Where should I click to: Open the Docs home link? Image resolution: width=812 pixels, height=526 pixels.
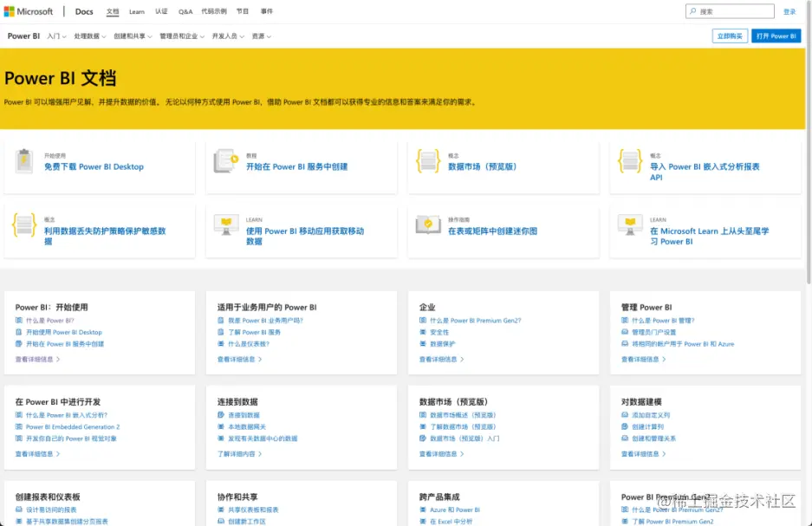84,11
